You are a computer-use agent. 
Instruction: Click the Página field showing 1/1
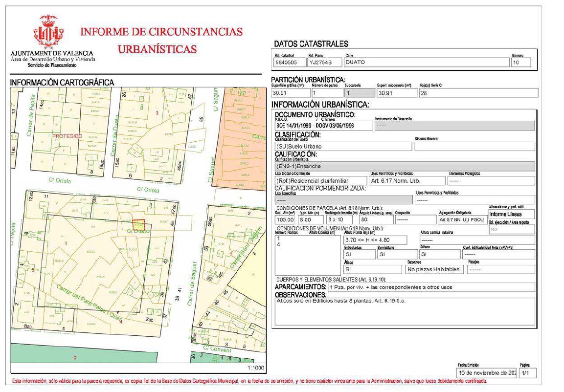pos(528,372)
